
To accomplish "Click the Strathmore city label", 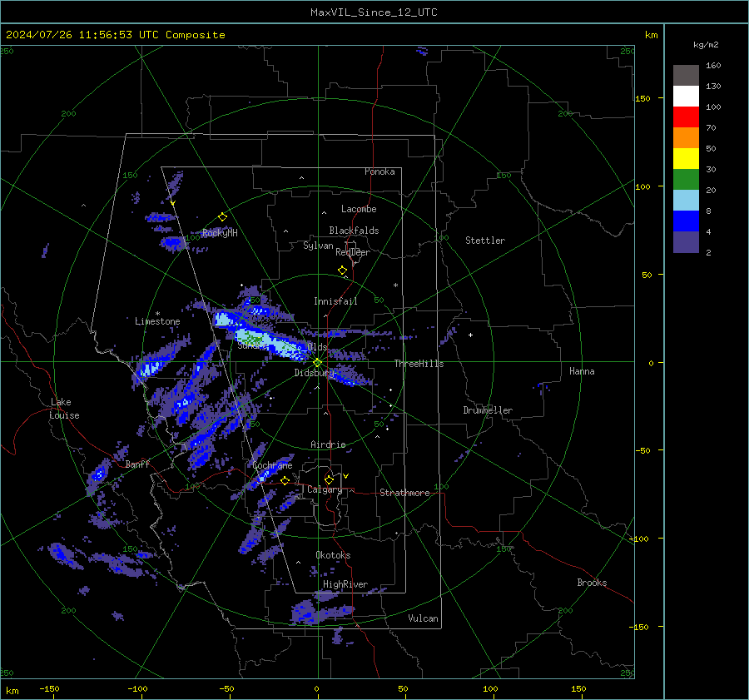I will point(404,493).
